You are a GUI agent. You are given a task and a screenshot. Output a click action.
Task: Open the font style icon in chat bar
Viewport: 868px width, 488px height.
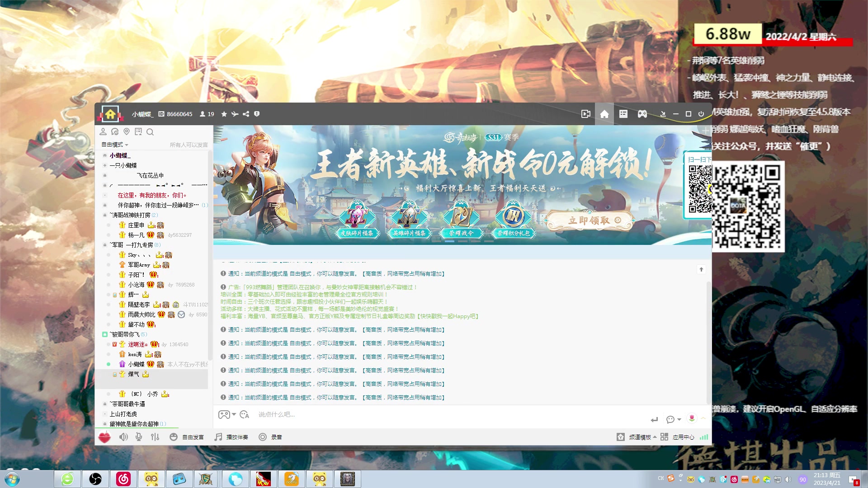[x=245, y=414]
